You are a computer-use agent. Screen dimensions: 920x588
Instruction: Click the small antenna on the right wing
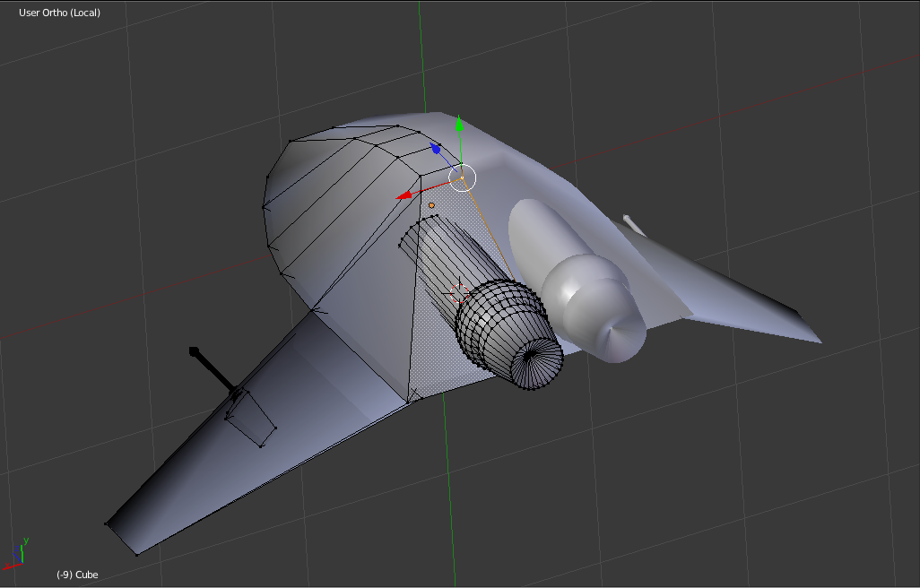click(x=633, y=224)
